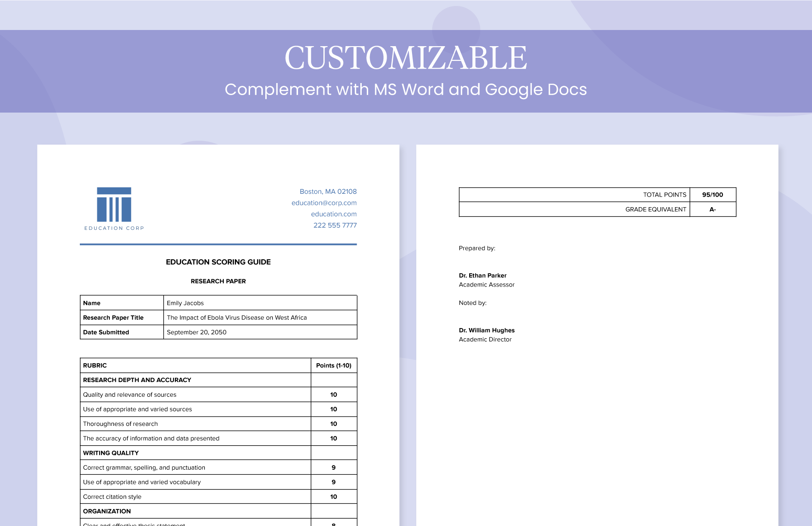Click the Academic Director title
This screenshot has width=812, height=526.
[485, 340]
